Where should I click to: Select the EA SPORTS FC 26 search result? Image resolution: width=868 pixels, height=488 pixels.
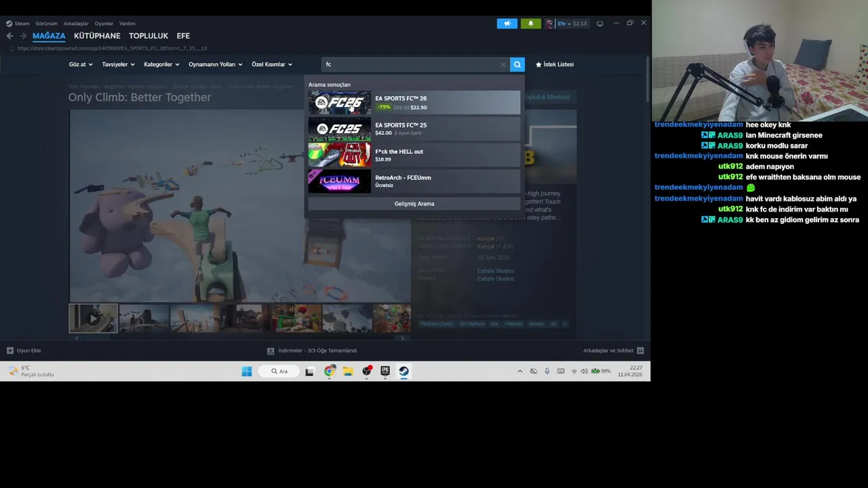414,102
